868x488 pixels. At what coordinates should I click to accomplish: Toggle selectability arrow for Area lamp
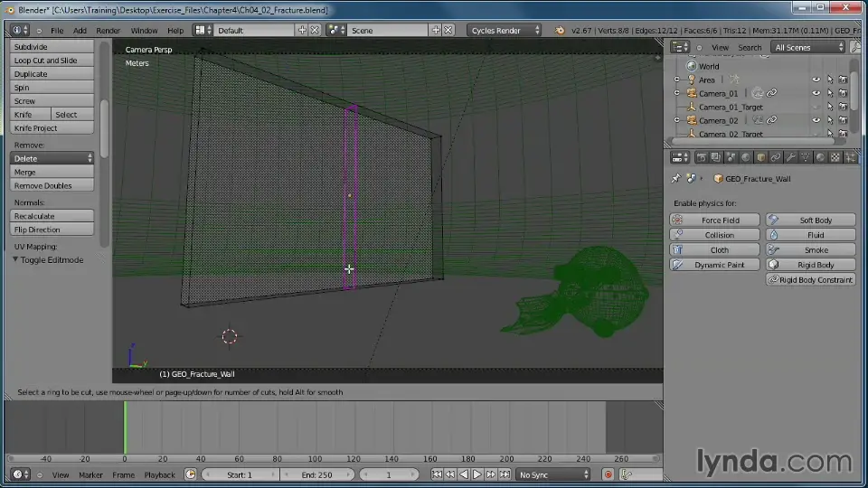830,80
